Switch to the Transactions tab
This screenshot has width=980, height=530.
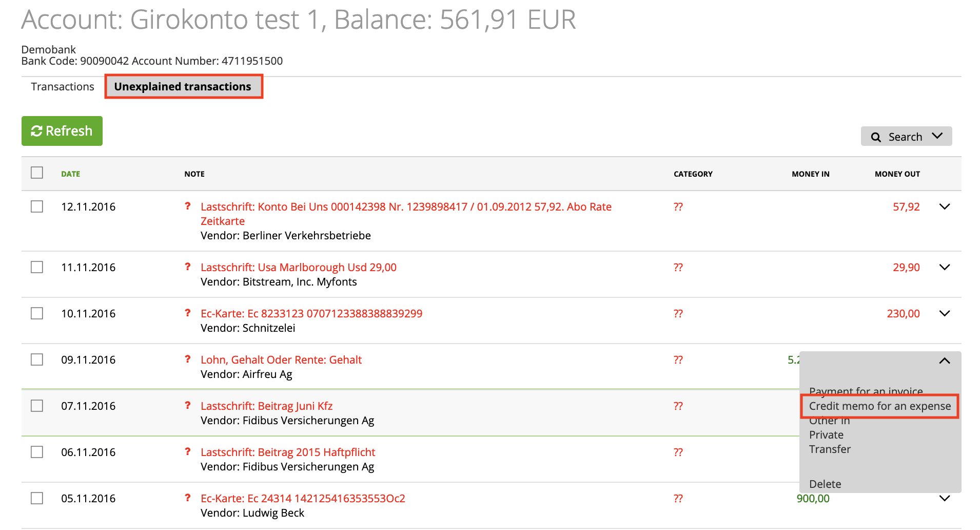[x=63, y=87]
